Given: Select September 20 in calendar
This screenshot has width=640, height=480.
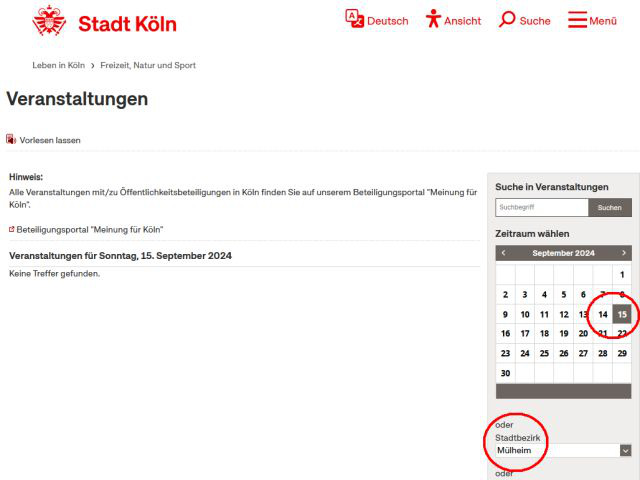Looking at the screenshot, I should point(583,334).
